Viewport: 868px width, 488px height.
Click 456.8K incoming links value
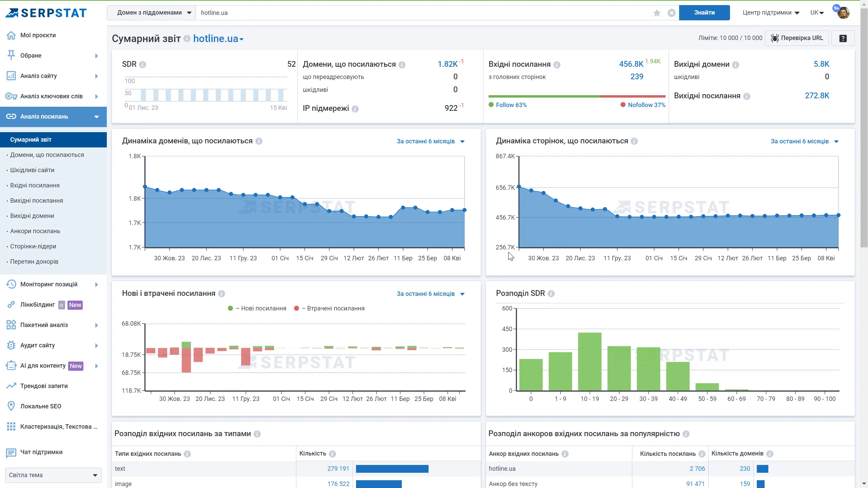point(631,64)
